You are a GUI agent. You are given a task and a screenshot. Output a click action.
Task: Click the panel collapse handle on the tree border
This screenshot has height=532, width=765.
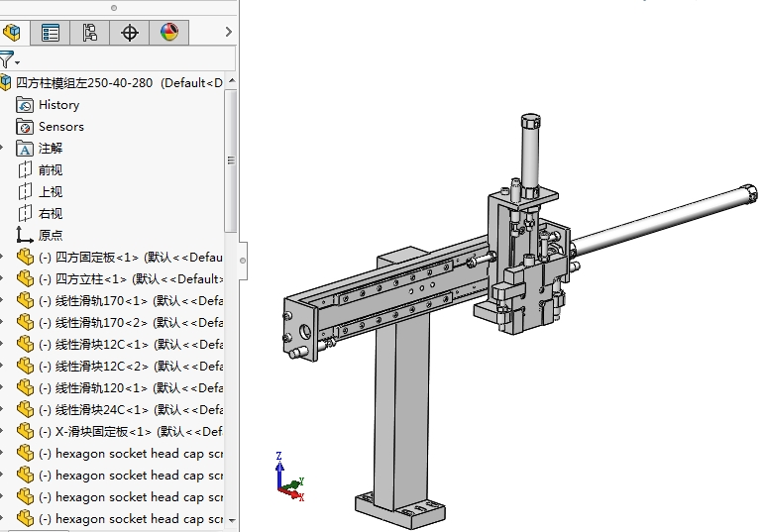click(x=243, y=261)
